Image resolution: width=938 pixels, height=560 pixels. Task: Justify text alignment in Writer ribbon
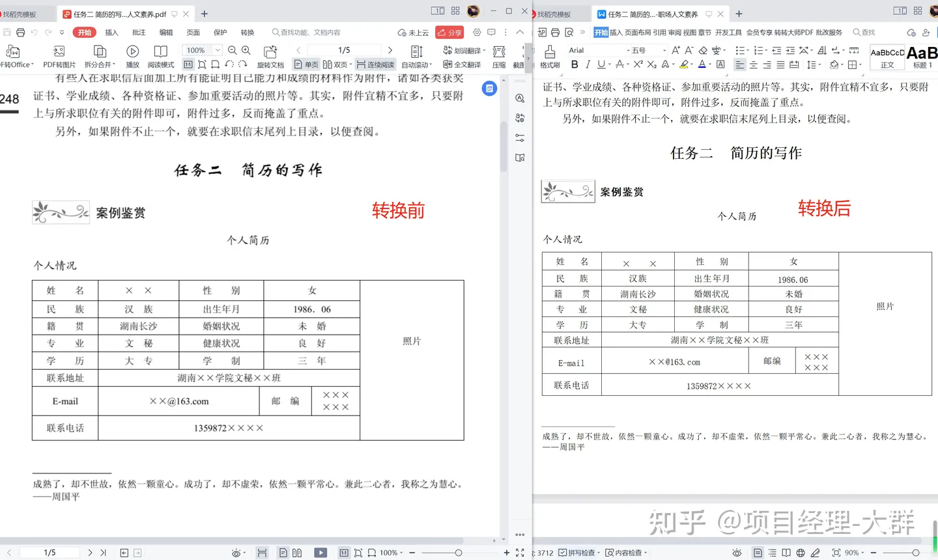780,64
